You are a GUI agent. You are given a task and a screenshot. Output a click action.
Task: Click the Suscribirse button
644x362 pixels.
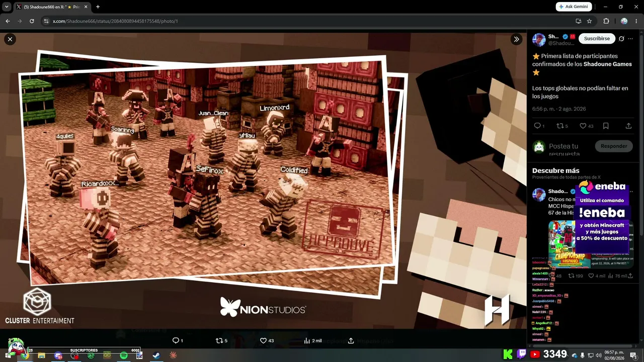[597, 39]
